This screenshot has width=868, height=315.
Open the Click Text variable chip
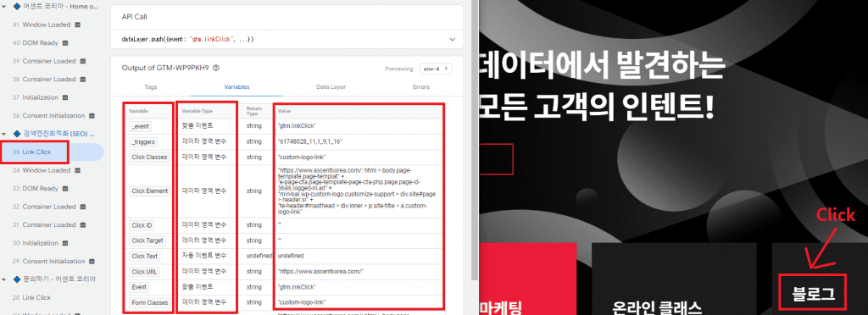145,257
